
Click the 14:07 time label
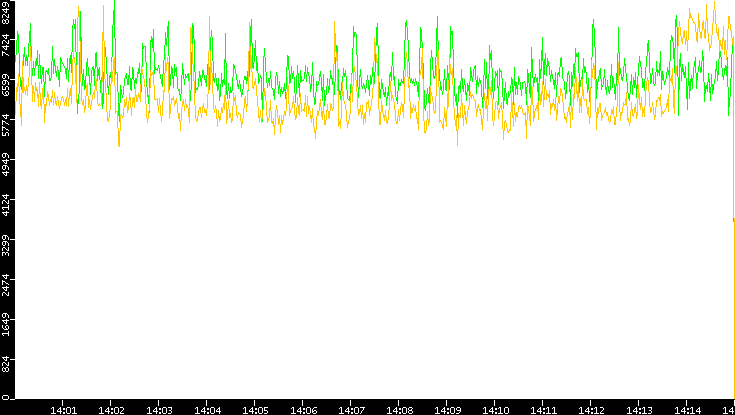click(352, 409)
